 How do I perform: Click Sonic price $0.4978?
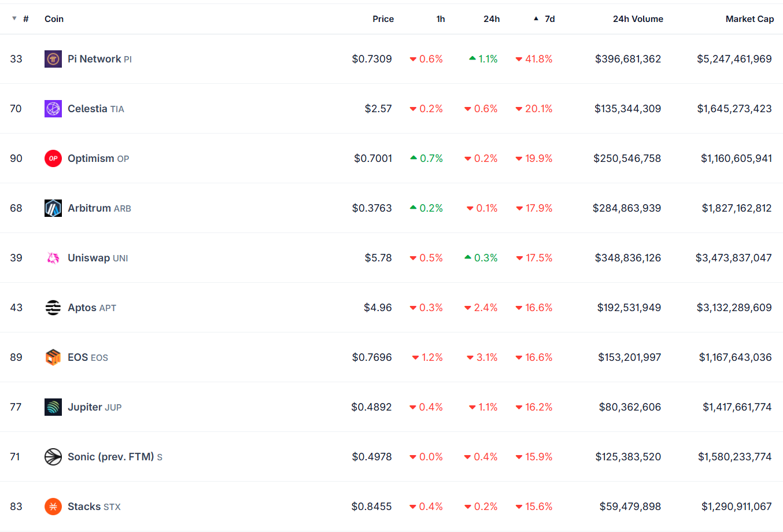point(372,457)
